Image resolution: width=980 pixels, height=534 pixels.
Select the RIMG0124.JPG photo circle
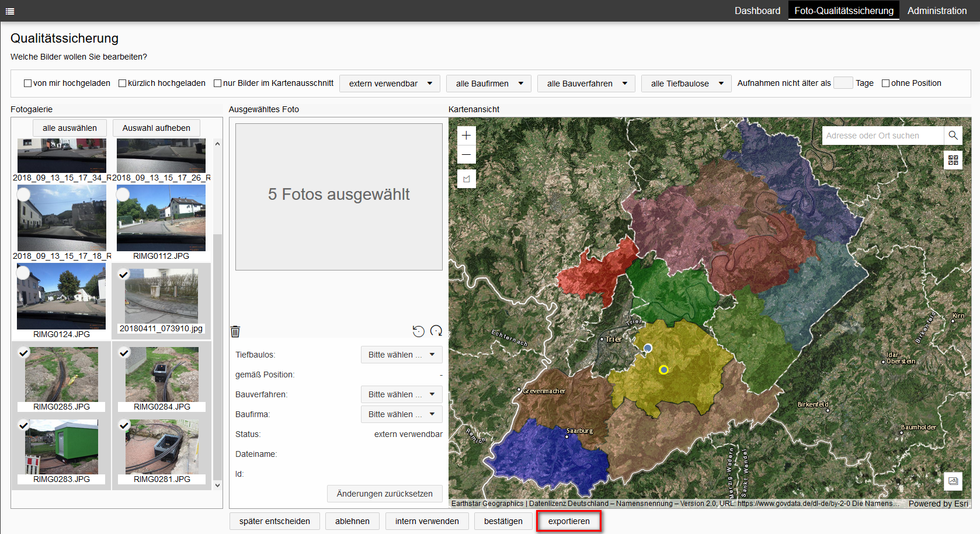pyautogui.click(x=23, y=272)
